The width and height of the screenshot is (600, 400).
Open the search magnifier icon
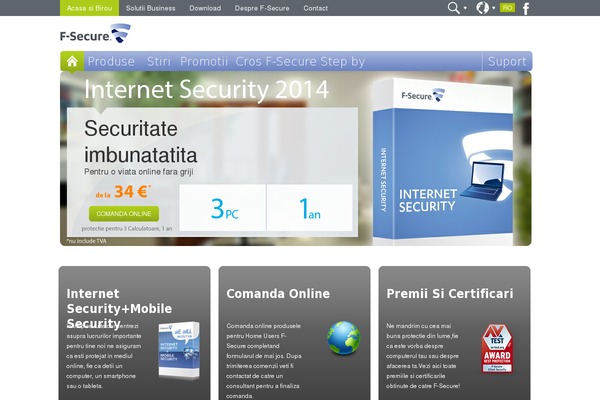(453, 8)
